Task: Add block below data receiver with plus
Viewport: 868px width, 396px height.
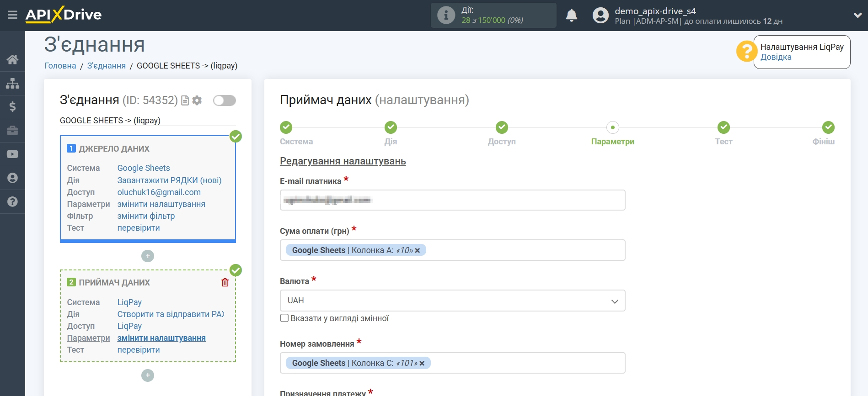Action: [148, 375]
